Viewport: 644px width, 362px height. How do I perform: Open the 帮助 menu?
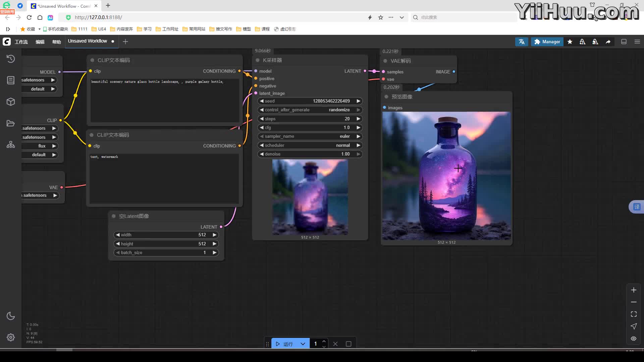point(56,42)
